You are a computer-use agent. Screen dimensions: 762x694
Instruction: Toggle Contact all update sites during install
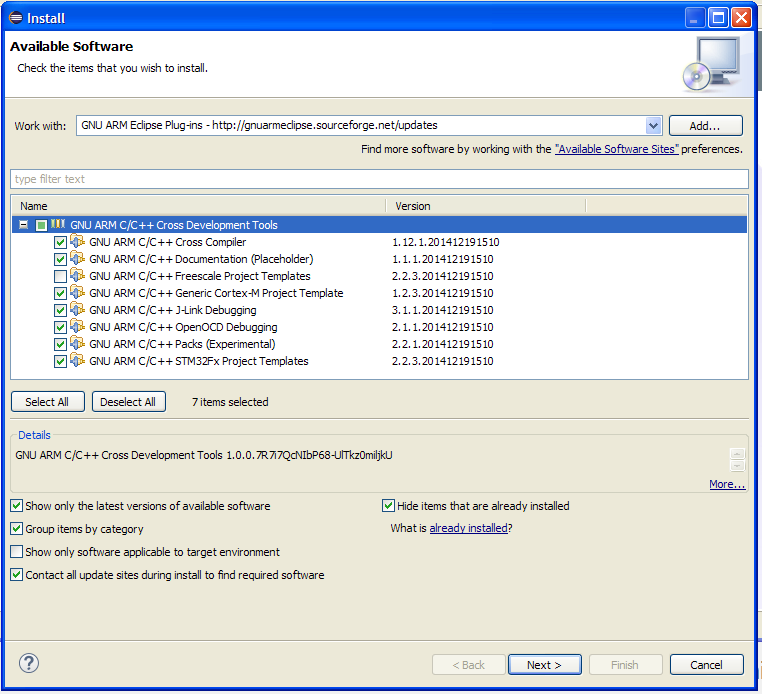17,574
